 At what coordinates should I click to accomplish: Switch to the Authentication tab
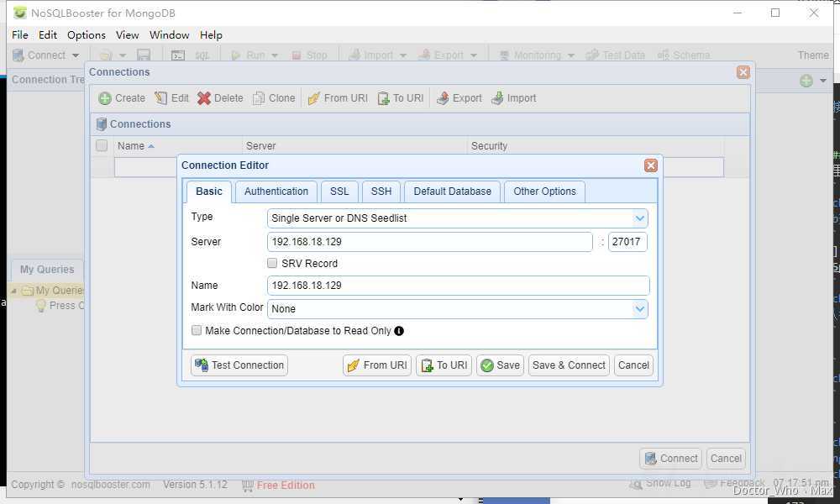tap(276, 192)
